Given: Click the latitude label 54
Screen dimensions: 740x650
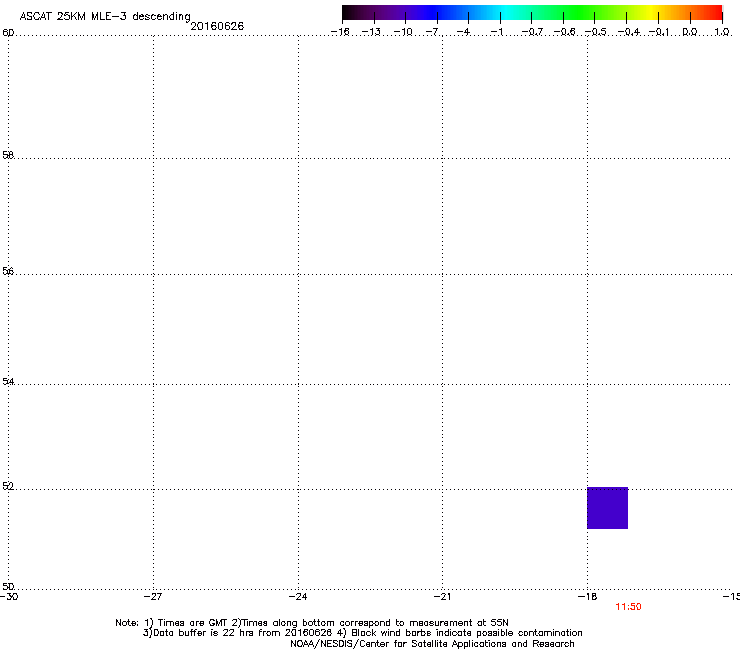Looking at the screenshot, I should point(8,381).
